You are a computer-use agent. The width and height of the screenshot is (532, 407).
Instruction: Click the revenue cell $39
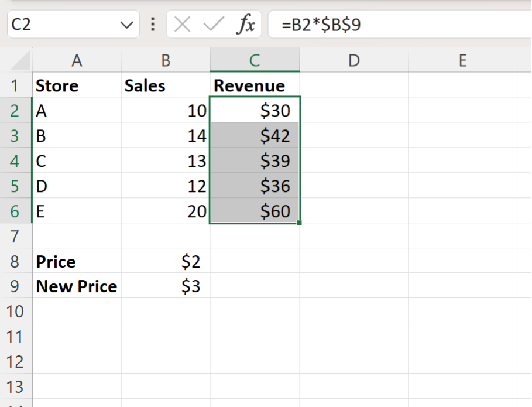tap(255, 160)
